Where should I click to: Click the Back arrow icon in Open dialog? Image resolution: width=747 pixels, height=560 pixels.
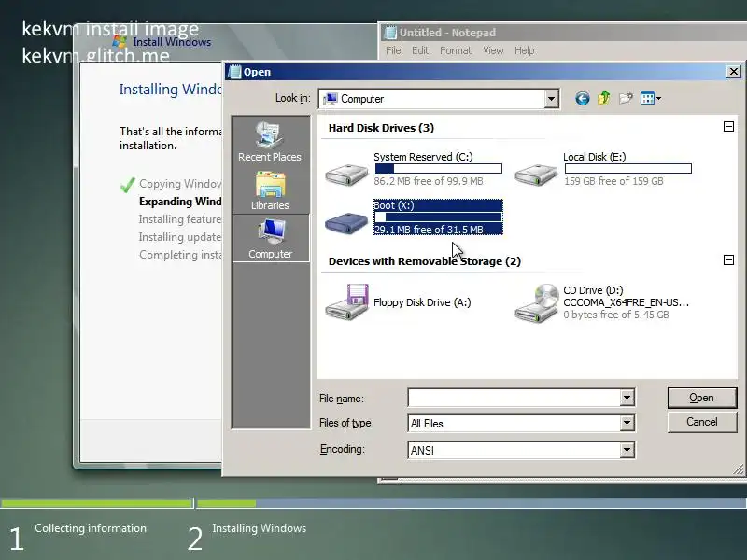(582, 99)
